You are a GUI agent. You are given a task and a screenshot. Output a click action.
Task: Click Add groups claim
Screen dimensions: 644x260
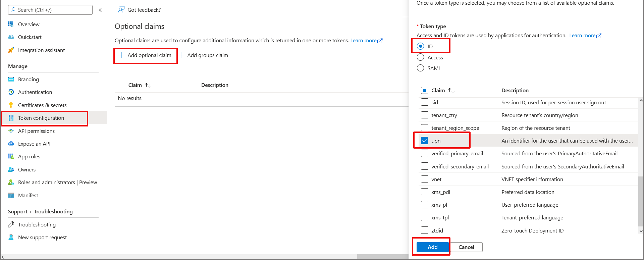click(203, 55)
